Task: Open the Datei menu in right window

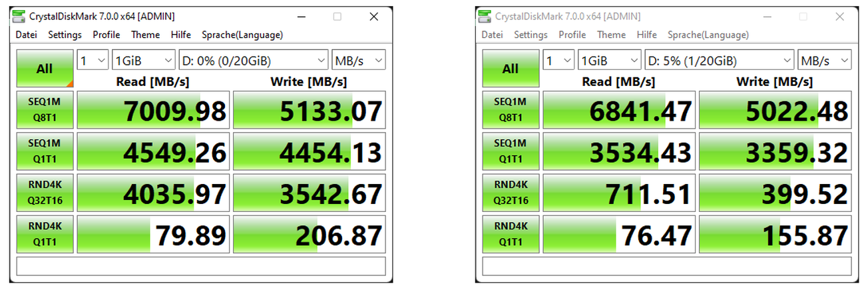Action: pos(493,35)
